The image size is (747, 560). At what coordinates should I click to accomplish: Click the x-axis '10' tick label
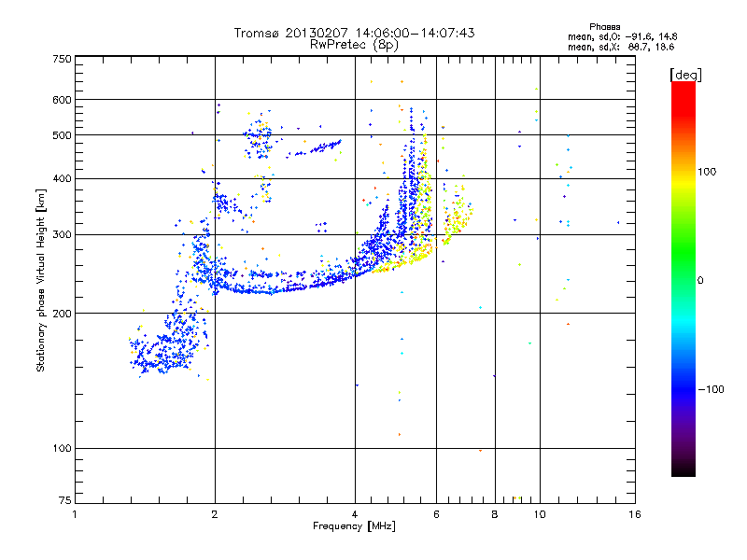click(x=540, y=514)
